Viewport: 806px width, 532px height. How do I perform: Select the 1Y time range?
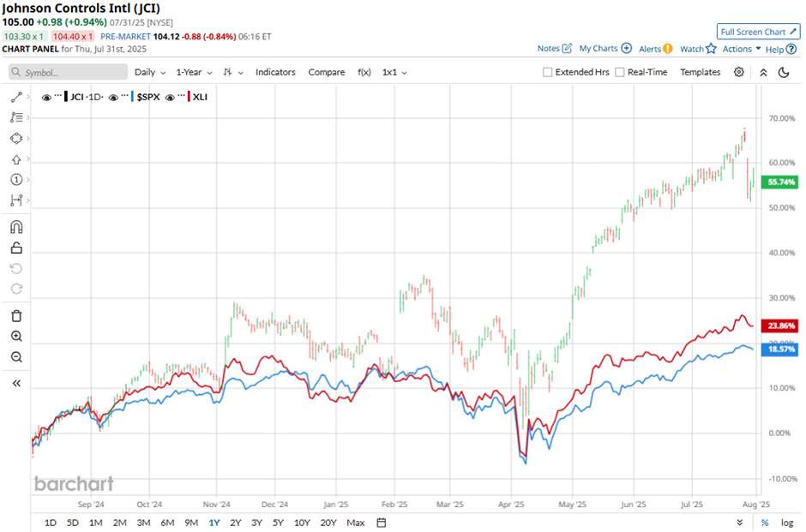tap(214, 523)
